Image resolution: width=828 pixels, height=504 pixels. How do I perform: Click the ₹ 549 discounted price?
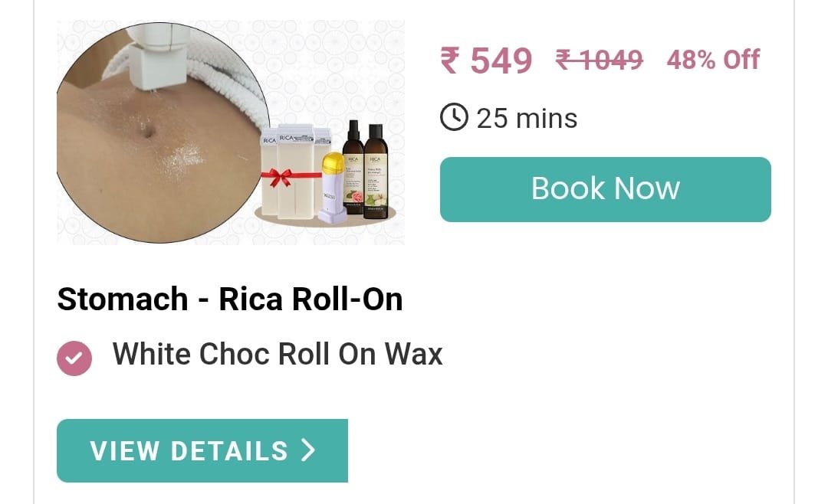486,61
